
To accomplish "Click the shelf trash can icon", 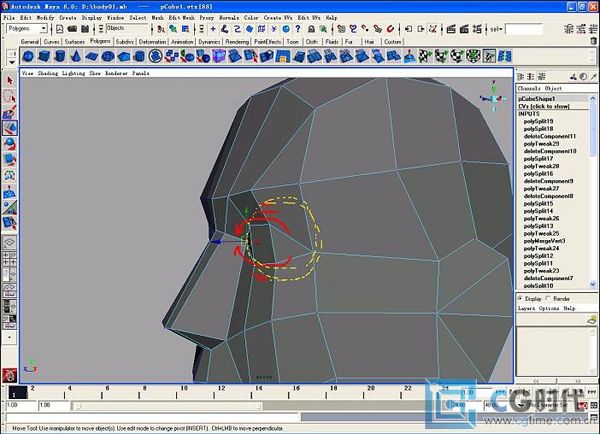I will [593, 41].
